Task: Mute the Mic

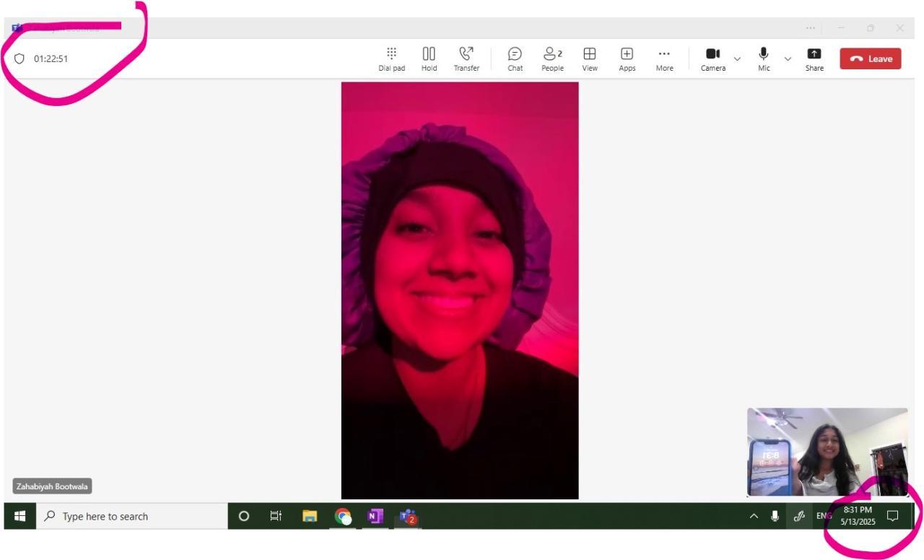Action: pos(763,58)
